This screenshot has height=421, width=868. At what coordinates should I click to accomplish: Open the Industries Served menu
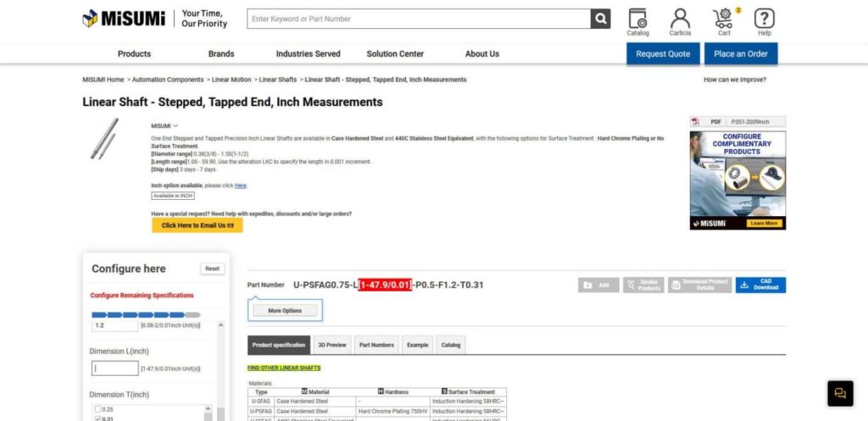pos(308,54)
